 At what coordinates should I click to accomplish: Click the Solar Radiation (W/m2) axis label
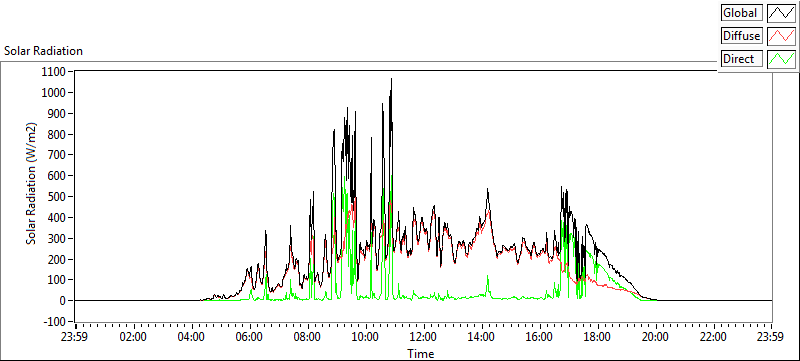point(32,184)
